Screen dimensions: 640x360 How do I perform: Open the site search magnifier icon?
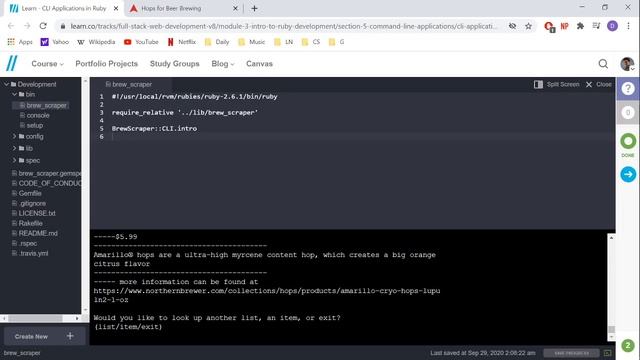(603, 64)
